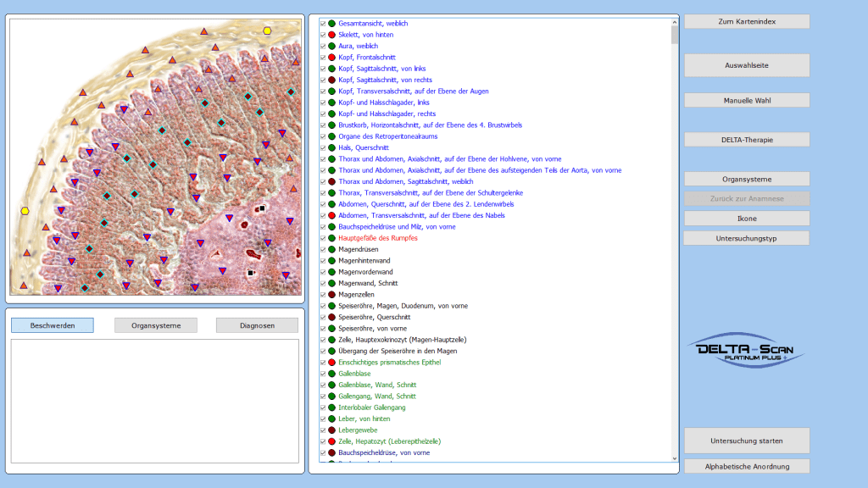Click the list scrollbar down arrow
868x488 pixels.
[x=675, y=458]
